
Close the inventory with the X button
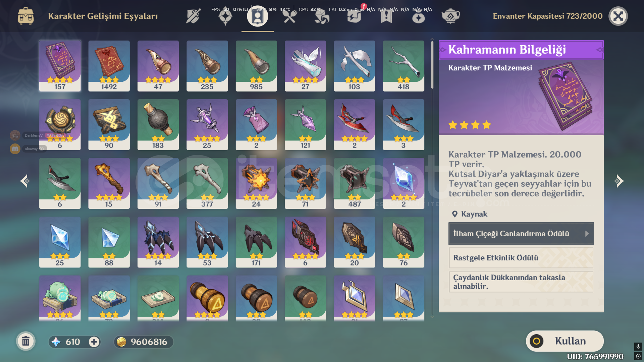tap(618, 16)
